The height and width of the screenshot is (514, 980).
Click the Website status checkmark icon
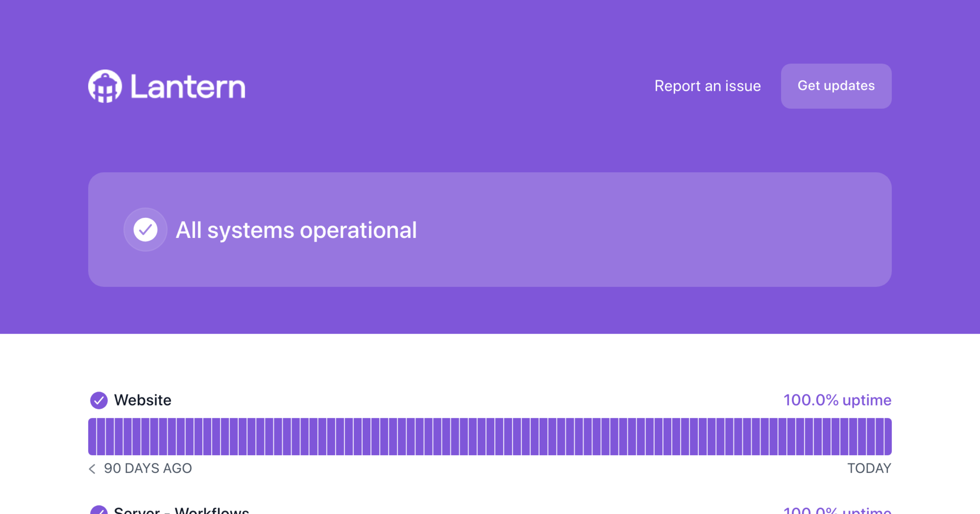(99, 400)
